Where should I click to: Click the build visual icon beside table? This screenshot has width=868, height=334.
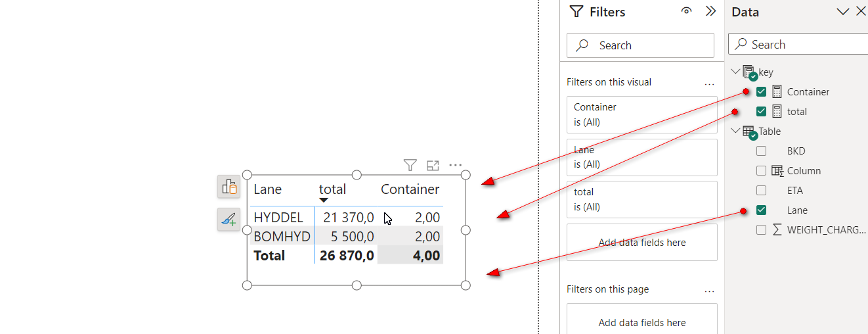pos(228,187)
